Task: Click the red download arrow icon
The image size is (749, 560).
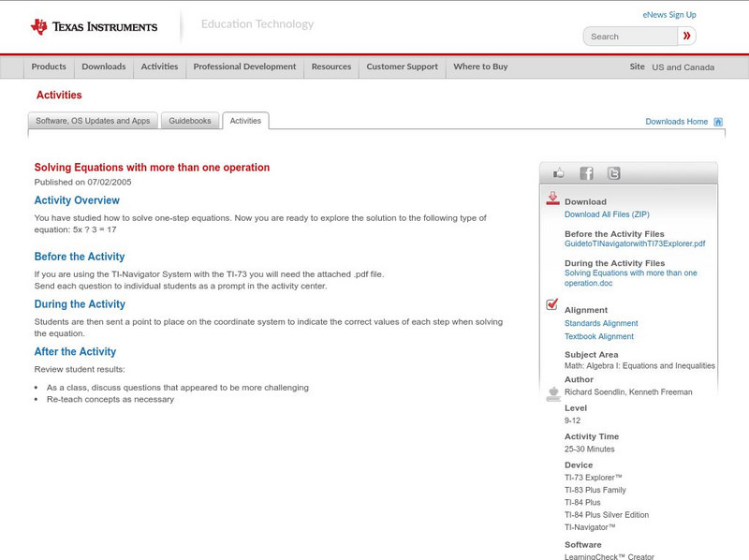Action: 552,199
